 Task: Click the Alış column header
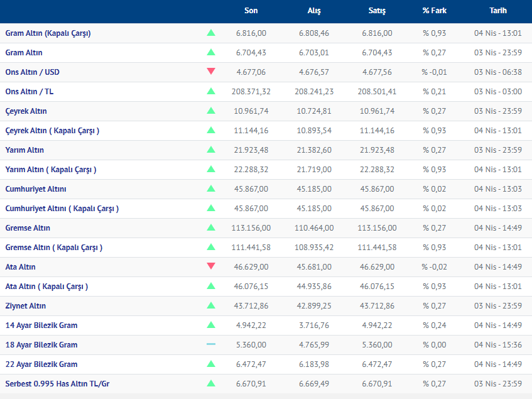coord(314,11)
